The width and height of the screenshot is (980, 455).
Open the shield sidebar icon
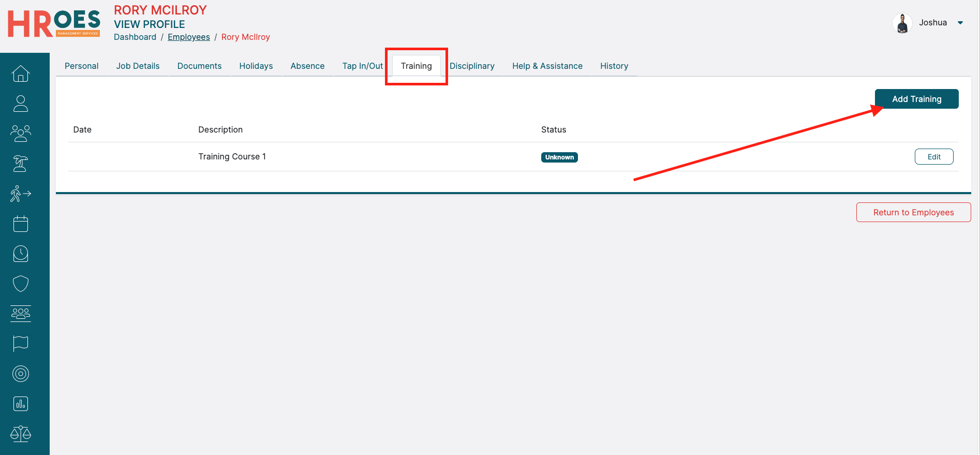(21, 284)
